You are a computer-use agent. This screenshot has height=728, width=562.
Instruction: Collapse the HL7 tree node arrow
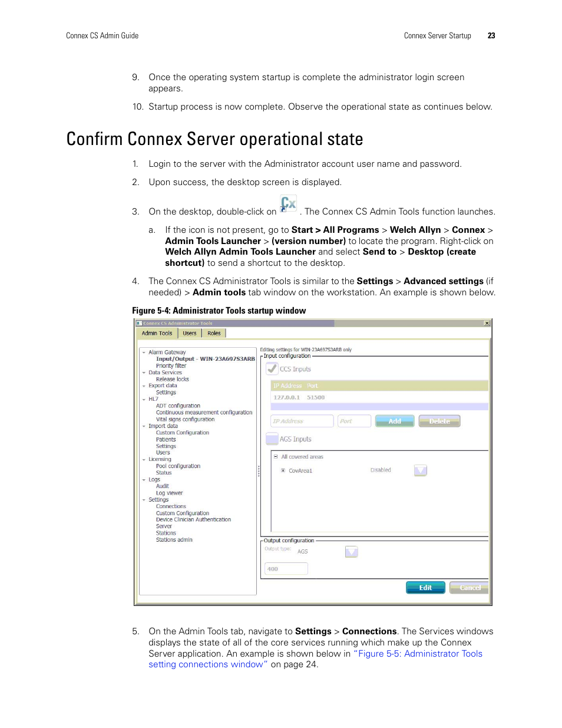[143, 399]
